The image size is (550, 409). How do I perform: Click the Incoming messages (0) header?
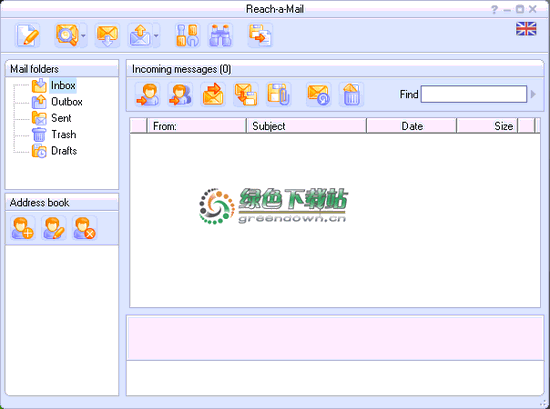coord(335,69)
